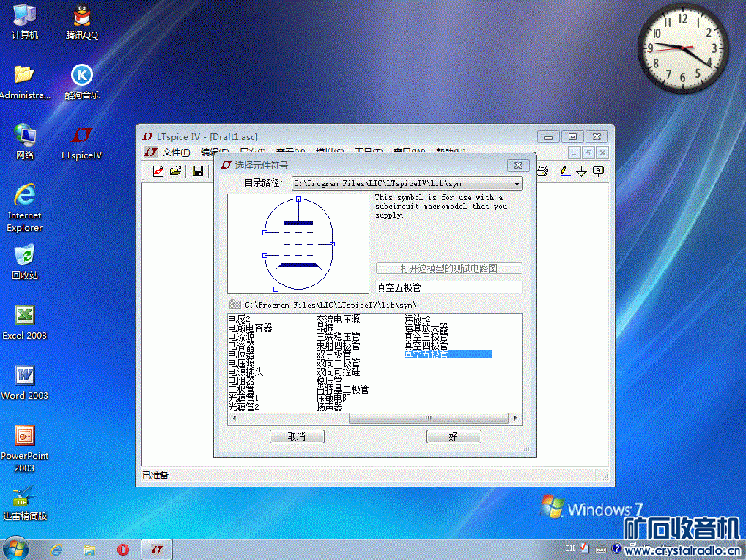Viewport: 746px width, 560px height.
Task: Select 扬声器 in the symbol list
Action: point(330,407)
